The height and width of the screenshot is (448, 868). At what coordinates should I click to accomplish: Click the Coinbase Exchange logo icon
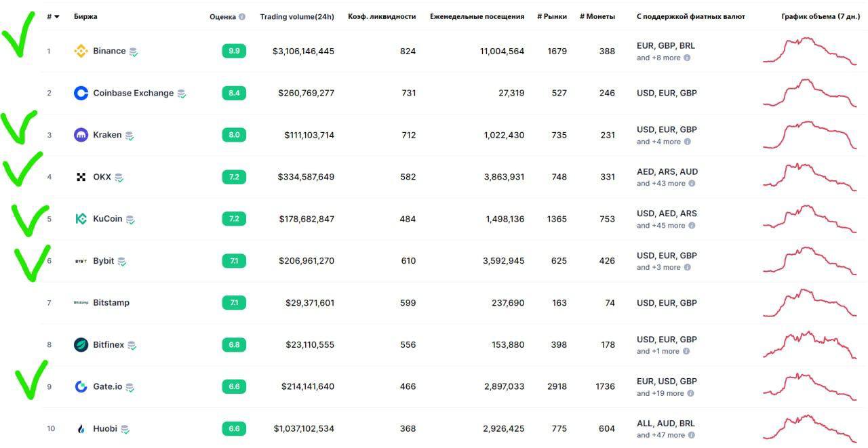click(81, 93)
